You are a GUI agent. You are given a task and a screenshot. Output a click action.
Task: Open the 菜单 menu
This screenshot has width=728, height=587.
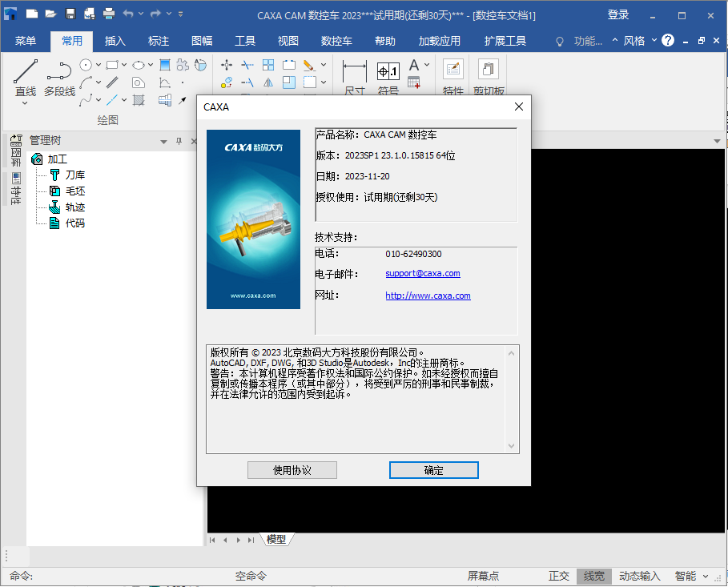25,41
